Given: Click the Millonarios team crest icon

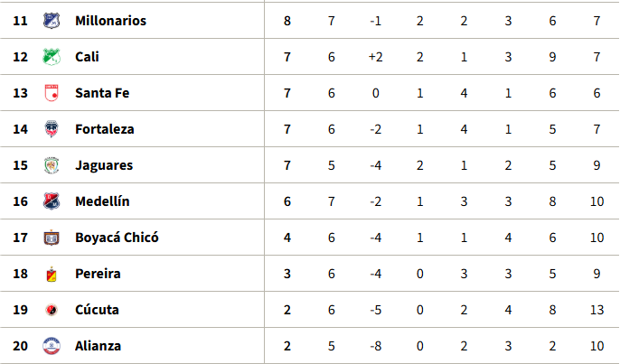Looking at the screenshot, I should [x=51, y=21].
